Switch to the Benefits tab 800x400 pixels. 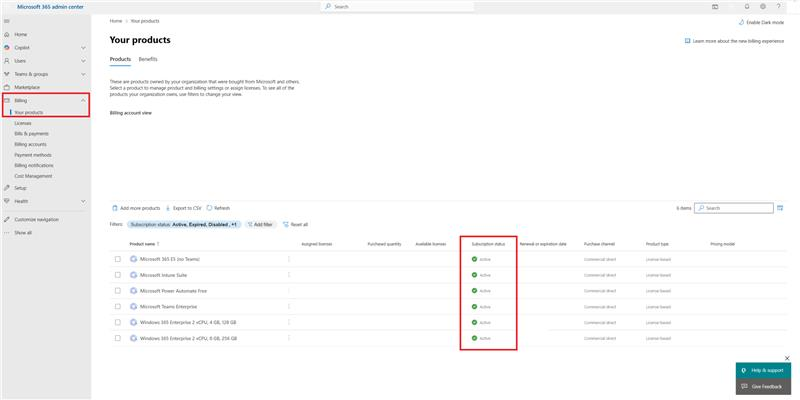(148, 59)
